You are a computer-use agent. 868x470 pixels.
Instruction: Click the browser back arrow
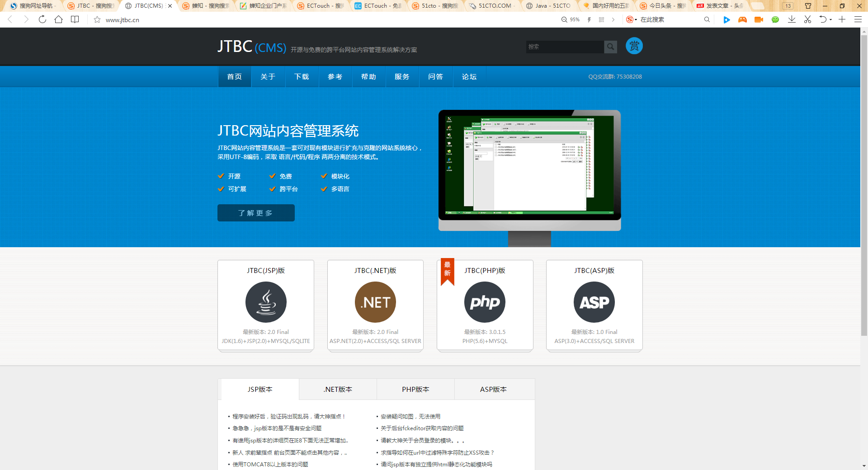pos(10,19)
